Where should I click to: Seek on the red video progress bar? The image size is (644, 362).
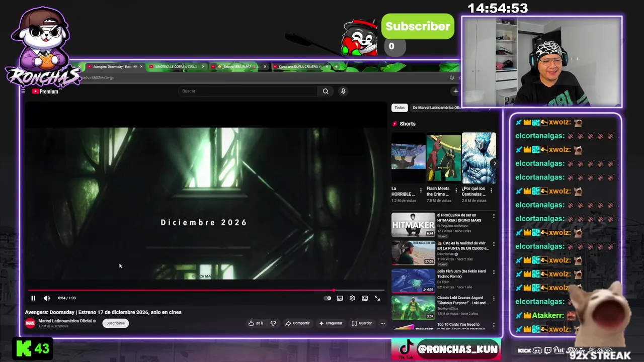[206, 290]
